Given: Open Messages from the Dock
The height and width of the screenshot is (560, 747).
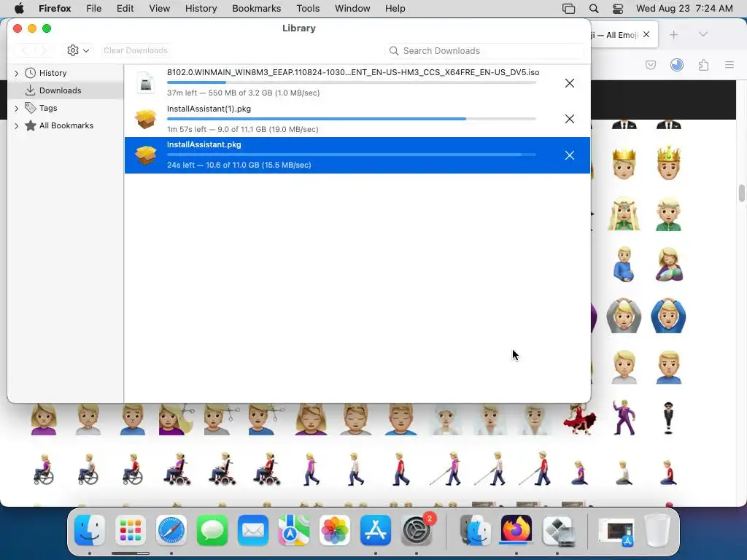Looking at the screenshot, I should click(x=212, y=530).
